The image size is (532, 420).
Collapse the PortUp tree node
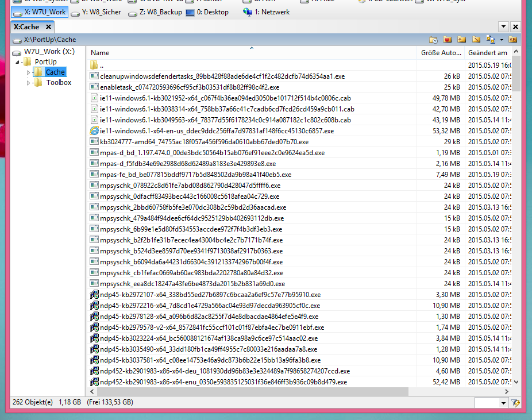point(17,62)
